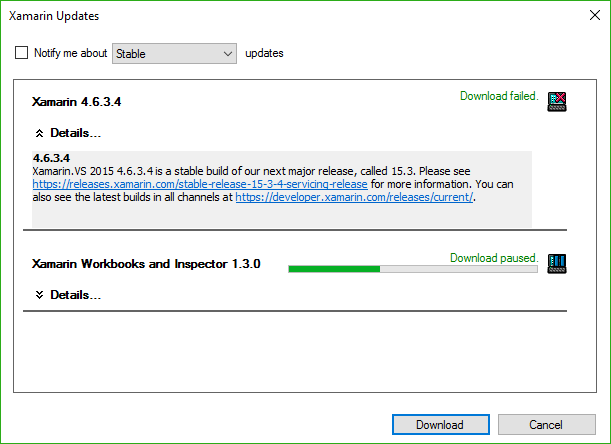Click the Xamarin Workbooks and Inspector 1.3.0 title
The width and height of the screenshot is (611, 444).
tap(146, 264)
